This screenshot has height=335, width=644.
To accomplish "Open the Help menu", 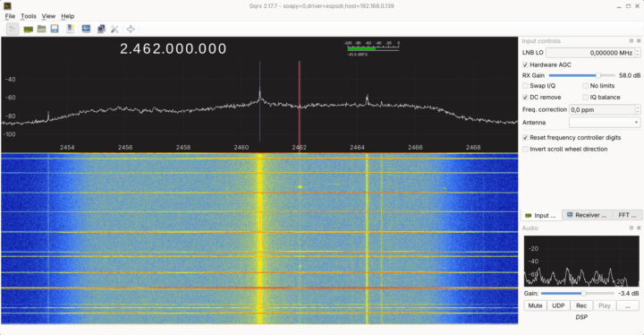I will (x=68, y=16).
